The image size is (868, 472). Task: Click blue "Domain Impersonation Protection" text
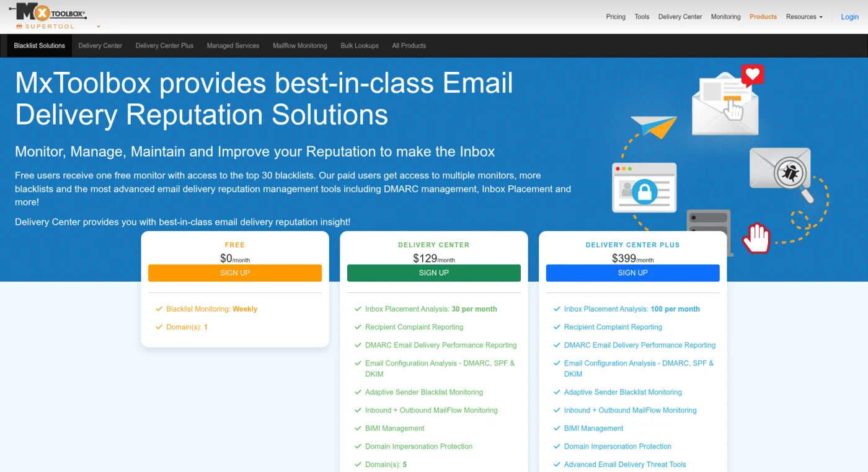(618, 446)
